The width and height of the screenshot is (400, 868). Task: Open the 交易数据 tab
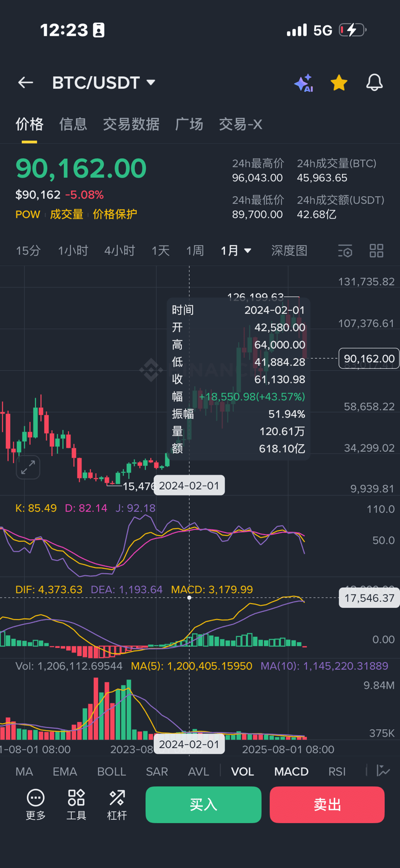131,124
